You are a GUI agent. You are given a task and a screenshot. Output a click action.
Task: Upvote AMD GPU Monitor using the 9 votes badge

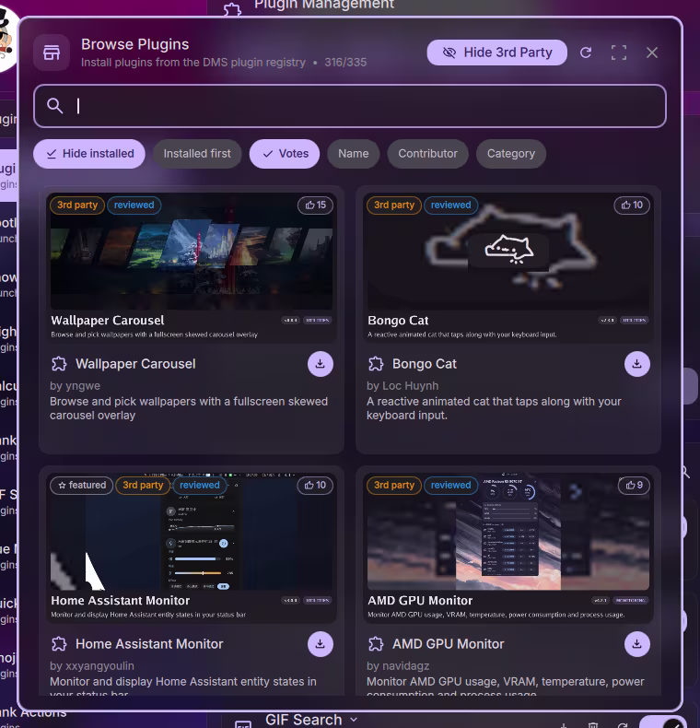[634, 485]
